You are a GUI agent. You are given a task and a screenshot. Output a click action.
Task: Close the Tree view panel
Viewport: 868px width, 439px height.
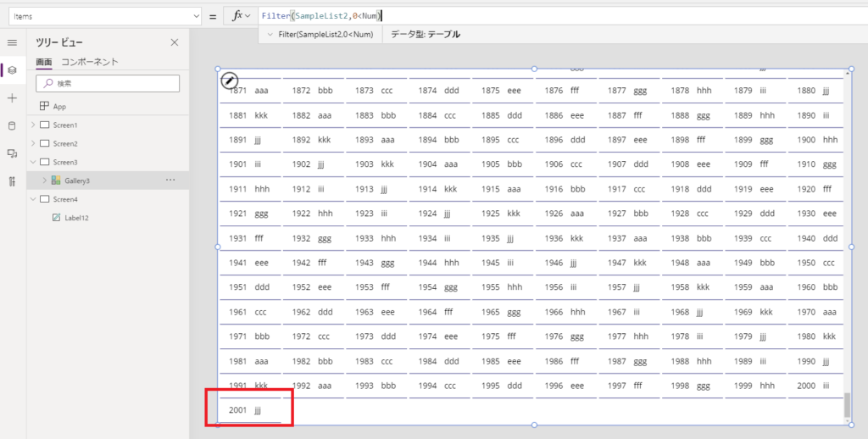click(175, 42)
